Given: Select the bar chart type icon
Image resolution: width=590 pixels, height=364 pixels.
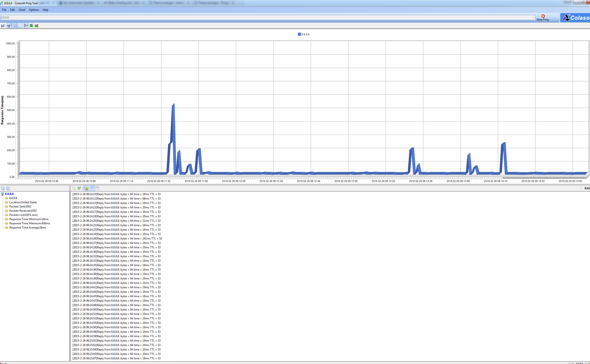Looking at the screenshot, I should (x=36, y=25).
